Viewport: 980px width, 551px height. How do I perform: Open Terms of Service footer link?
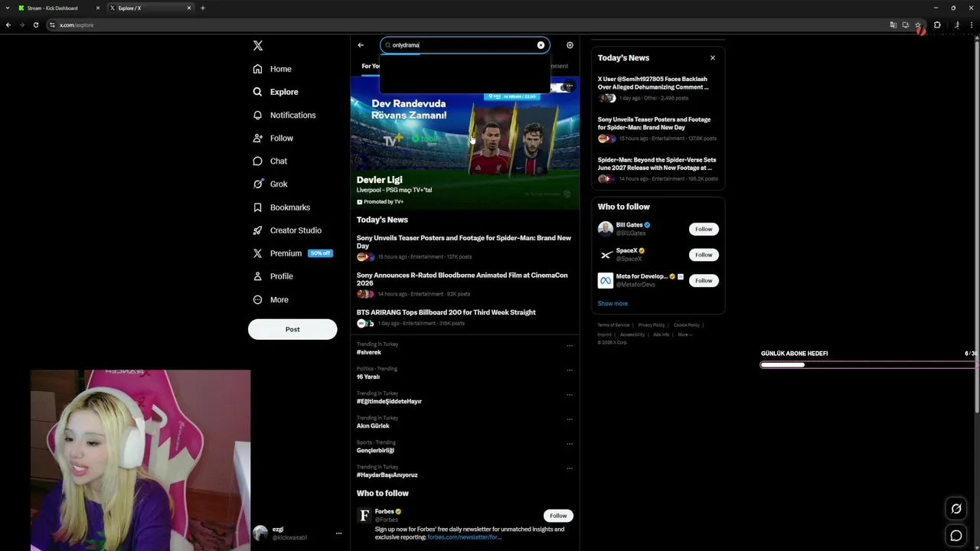coord(613,325)
